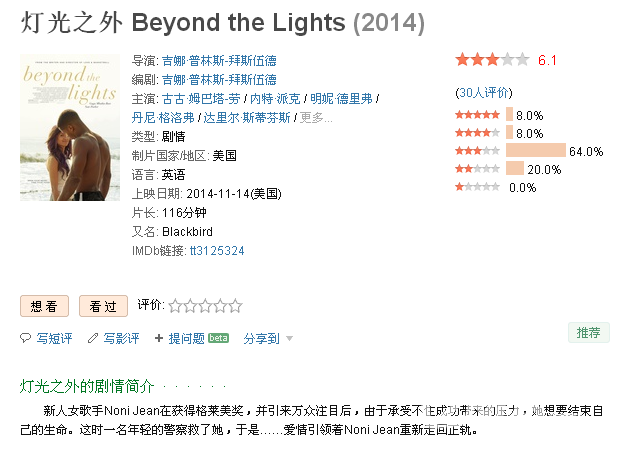Mark movie as 看过
This screenshot has width=630, height=462.
(x=103, y=306)
